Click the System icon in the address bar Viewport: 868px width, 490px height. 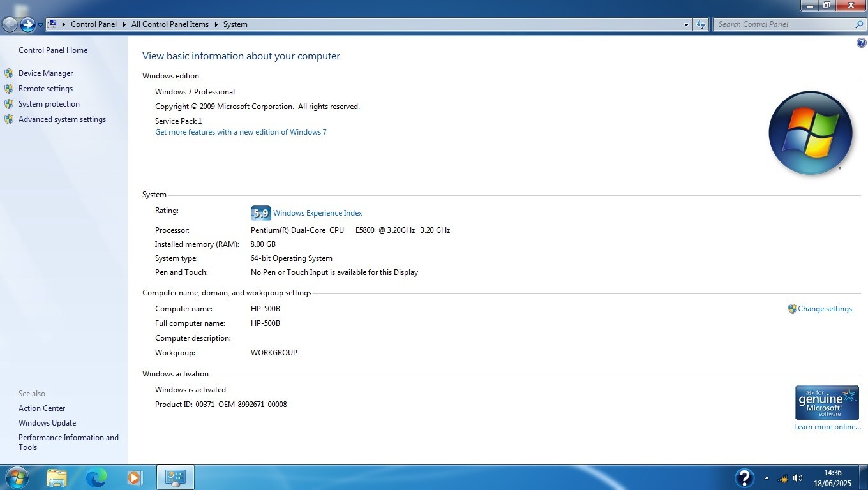tap(53, 24)
